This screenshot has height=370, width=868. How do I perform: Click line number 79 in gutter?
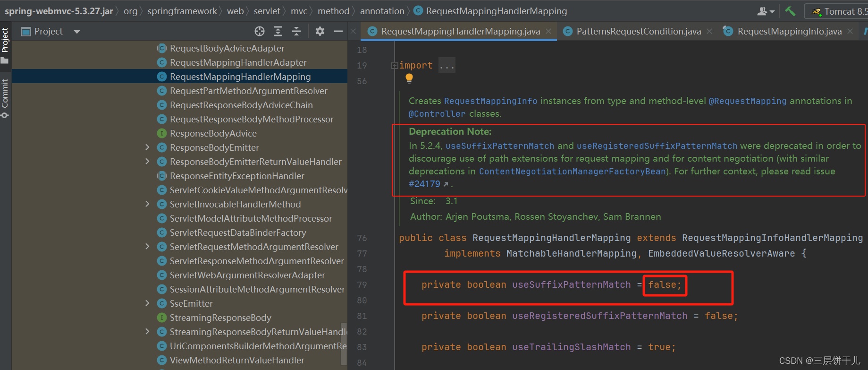[x=362, y=284]
